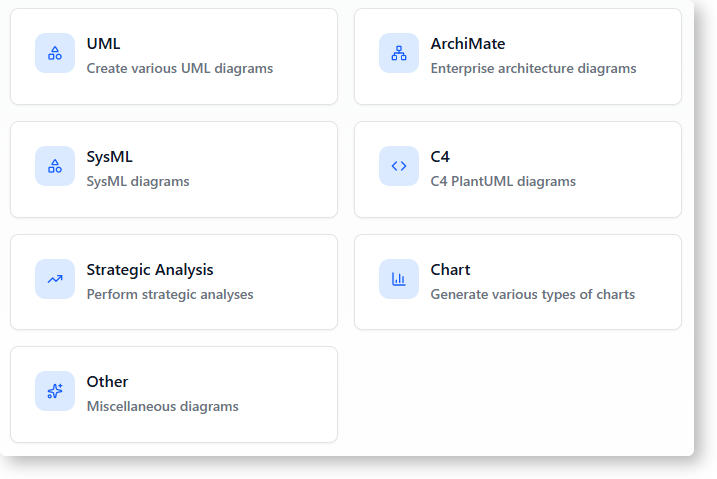Screen dimensions: 717x479
Task: Click the UML shapes icon
Action: [55, 53]
